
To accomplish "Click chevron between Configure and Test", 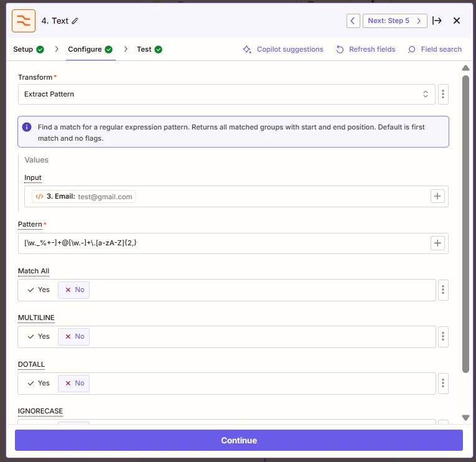I will pos(126,49).
